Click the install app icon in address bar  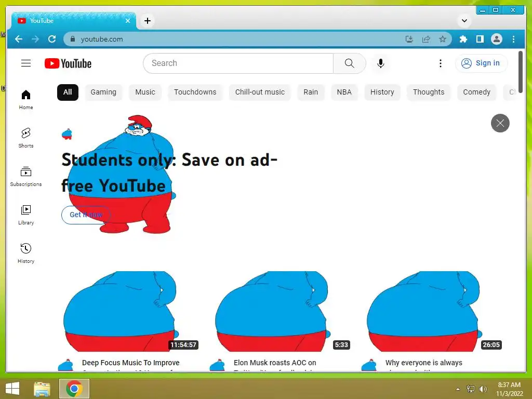(409, 39)
